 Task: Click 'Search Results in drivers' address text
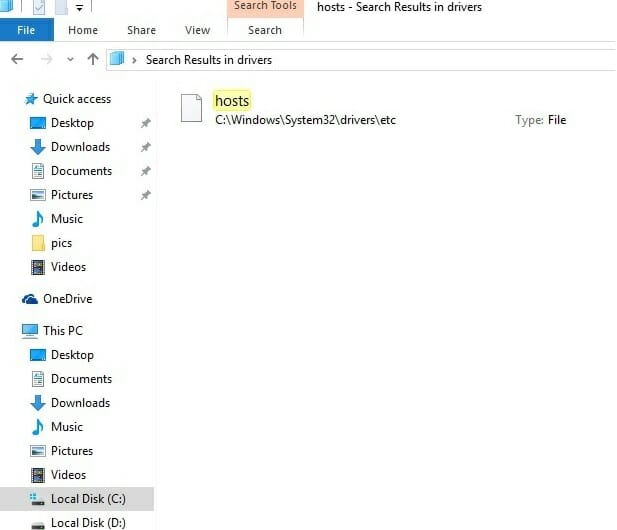tap(209, 60)
